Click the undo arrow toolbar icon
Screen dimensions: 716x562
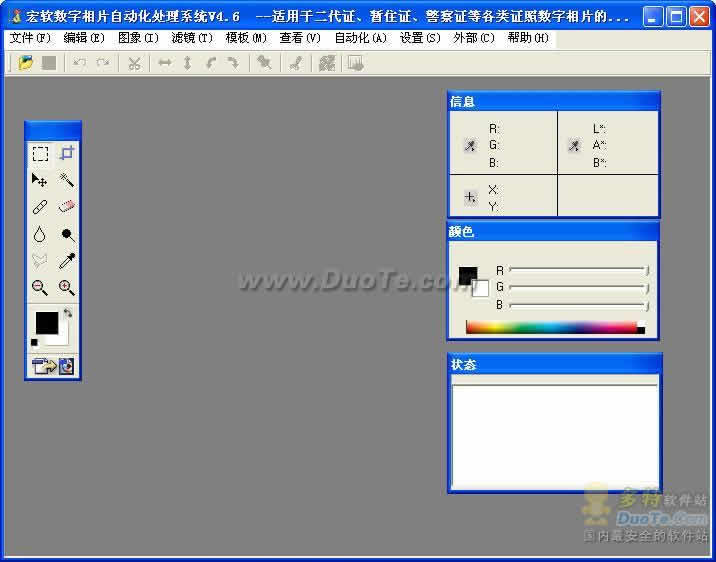[x=79, y=63]
